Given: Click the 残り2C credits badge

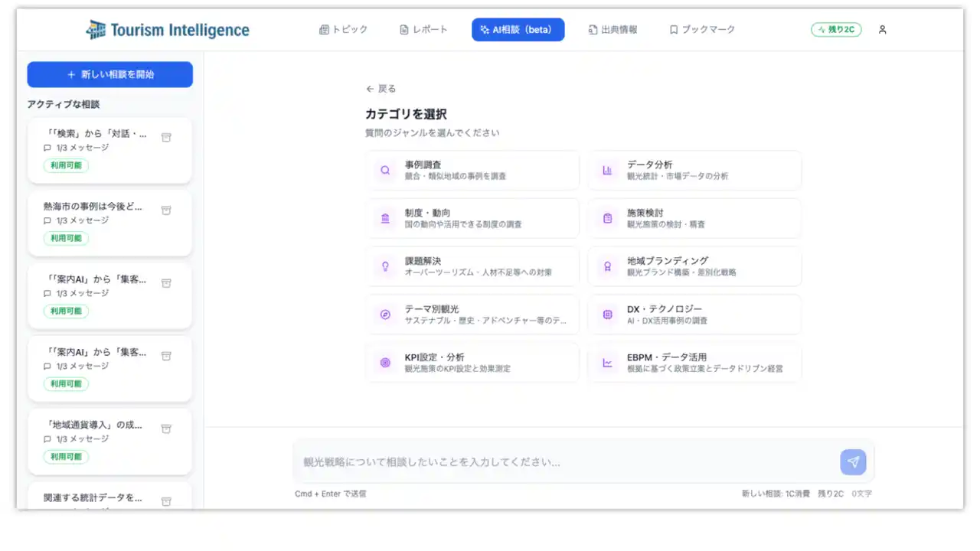Looking at the screenshot, I should [836, 30].
